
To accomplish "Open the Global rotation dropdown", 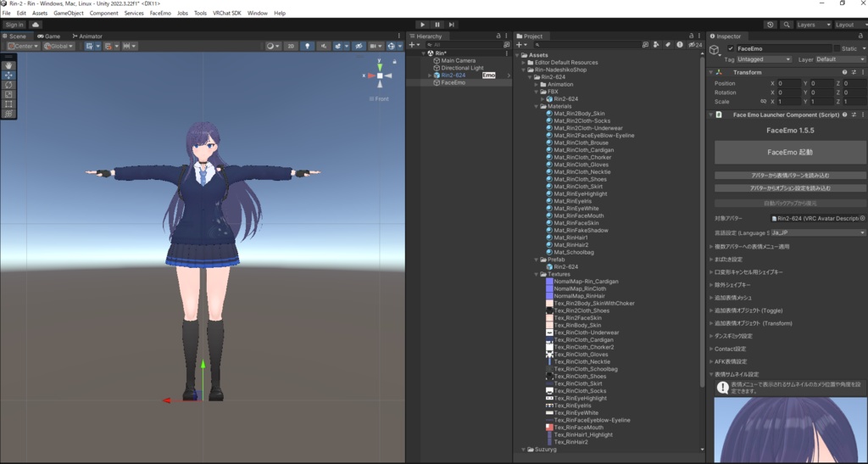I will coord(58,46).
